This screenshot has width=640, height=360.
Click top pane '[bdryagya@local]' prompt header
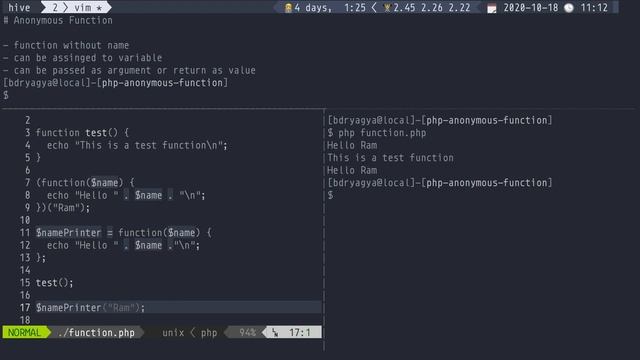click(47, 83)
